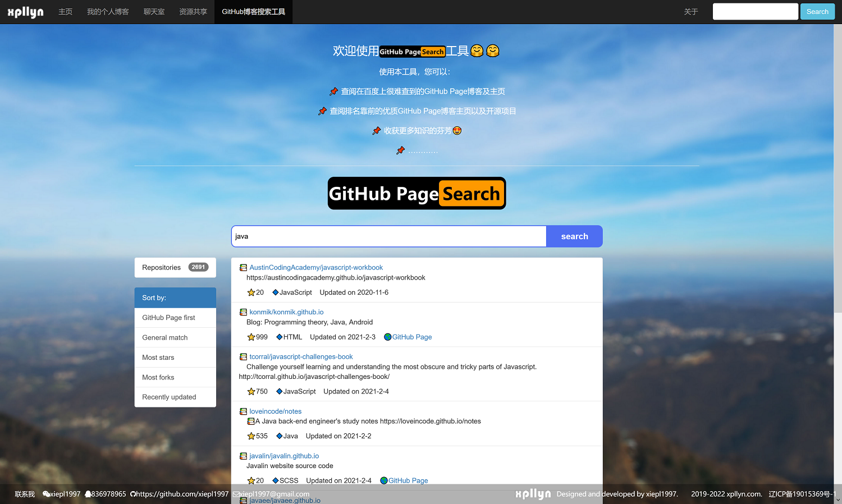842x504 pixels.
Task: Click the 联系我 footer label
Action: 25,494
